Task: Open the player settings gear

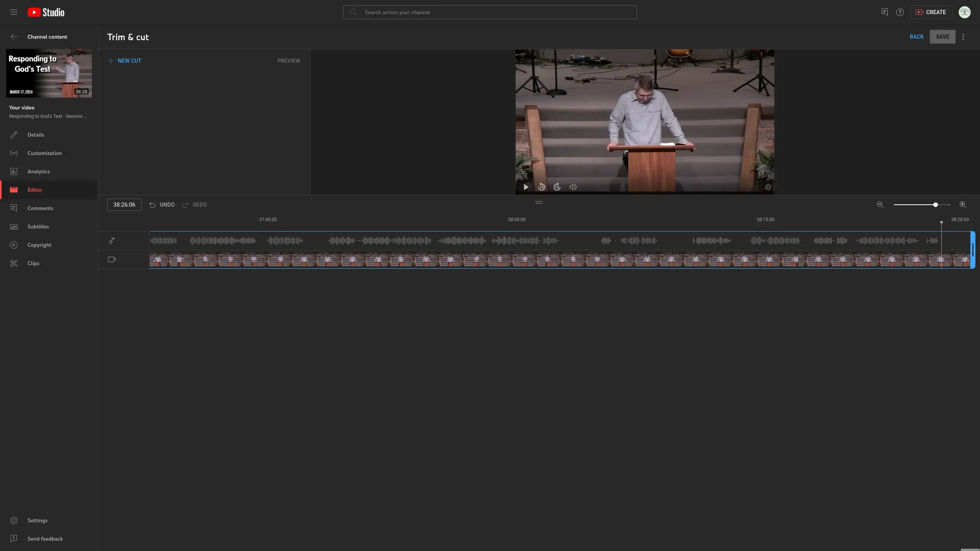Action: tap(768, 187)
